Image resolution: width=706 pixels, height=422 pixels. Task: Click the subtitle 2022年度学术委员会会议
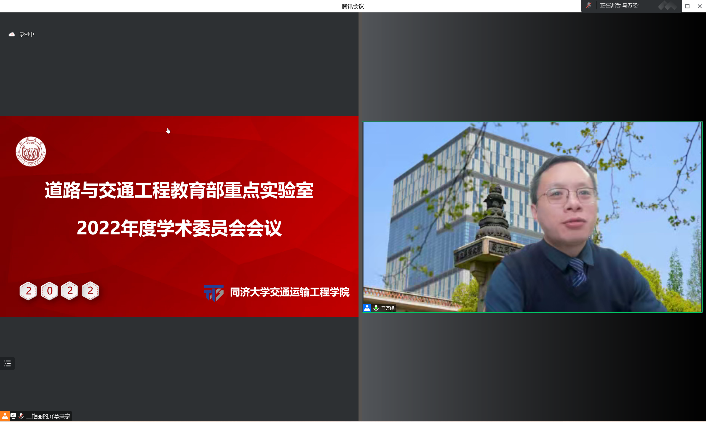click(179, 228)
